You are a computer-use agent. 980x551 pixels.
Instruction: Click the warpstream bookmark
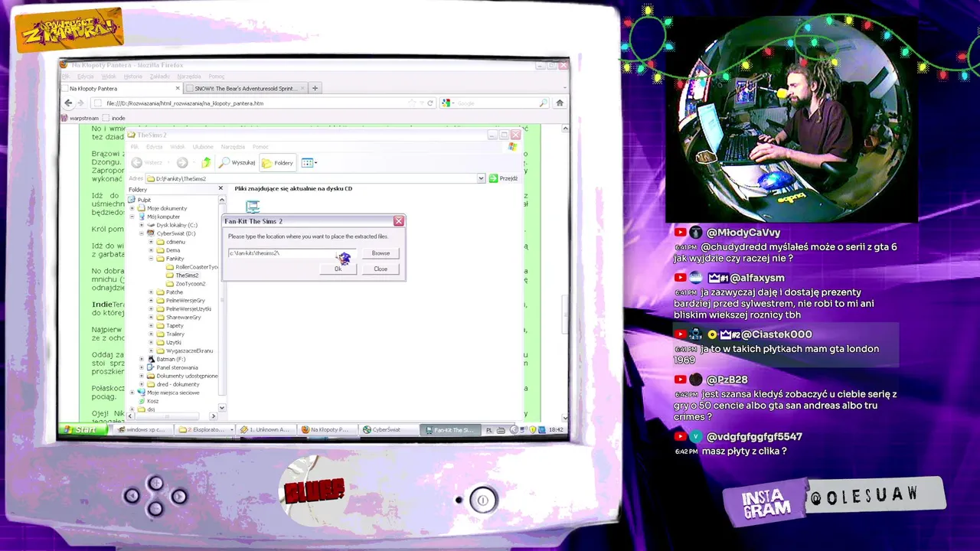(80, 119)
